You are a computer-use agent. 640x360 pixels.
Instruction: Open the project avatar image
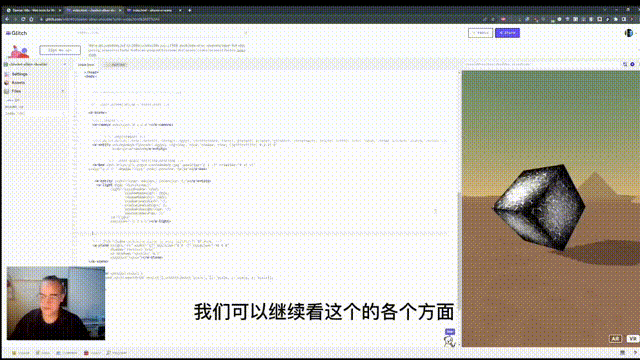(x=19, y=51)
